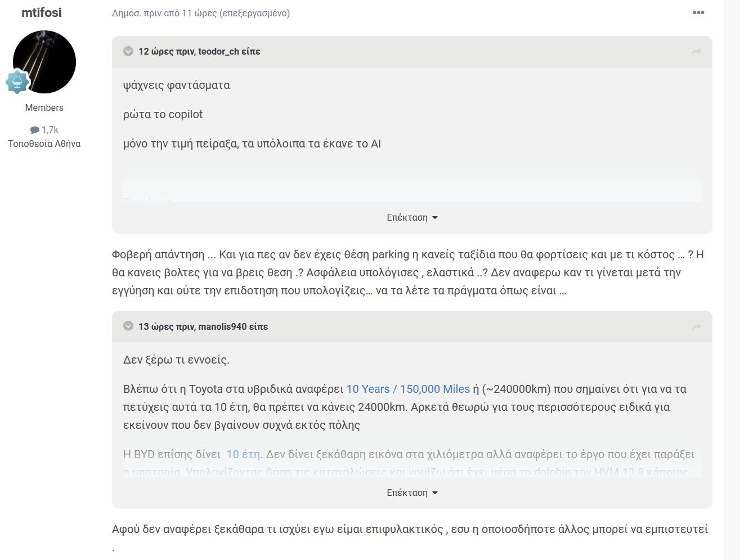
Task: Click the quoted line 'ρώτα το copilot'
Action: [163, 114]
